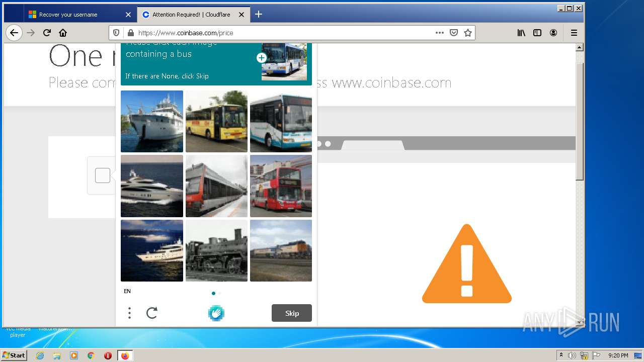Show hidden system tray icons
Viewport: 644px width, 362px height.
[561, 355]
